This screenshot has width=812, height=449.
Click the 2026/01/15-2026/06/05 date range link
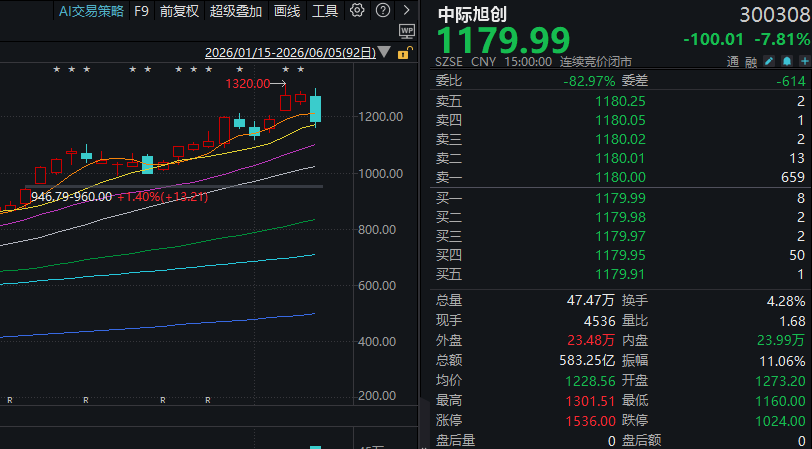pos(291,53)
